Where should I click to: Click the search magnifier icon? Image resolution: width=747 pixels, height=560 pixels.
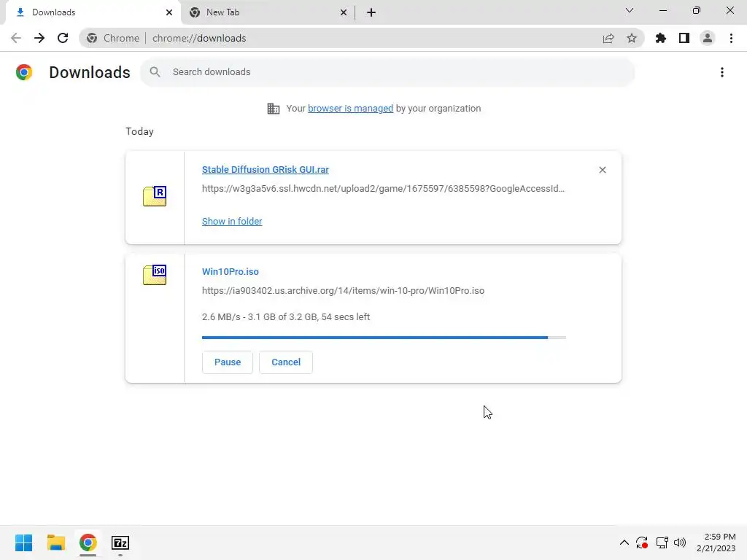(x=155, y=72)
